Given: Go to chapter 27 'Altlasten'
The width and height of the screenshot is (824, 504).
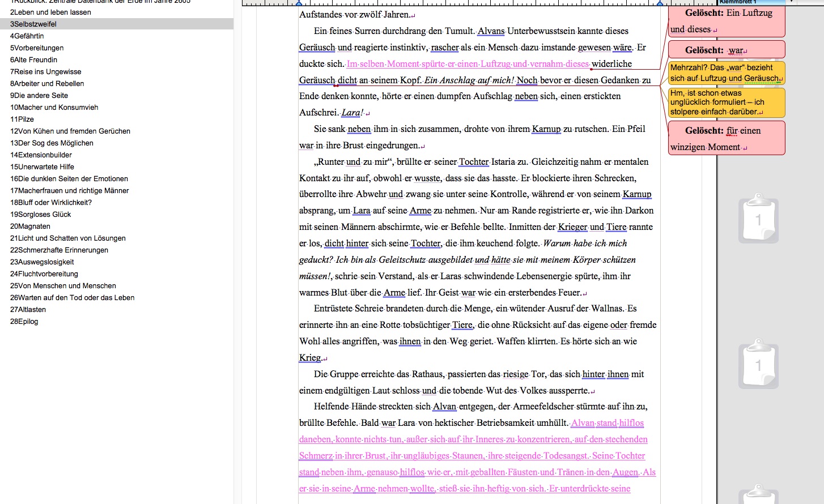Looking at the screenshot, I should pyautogui.click(x=116, y=309).
